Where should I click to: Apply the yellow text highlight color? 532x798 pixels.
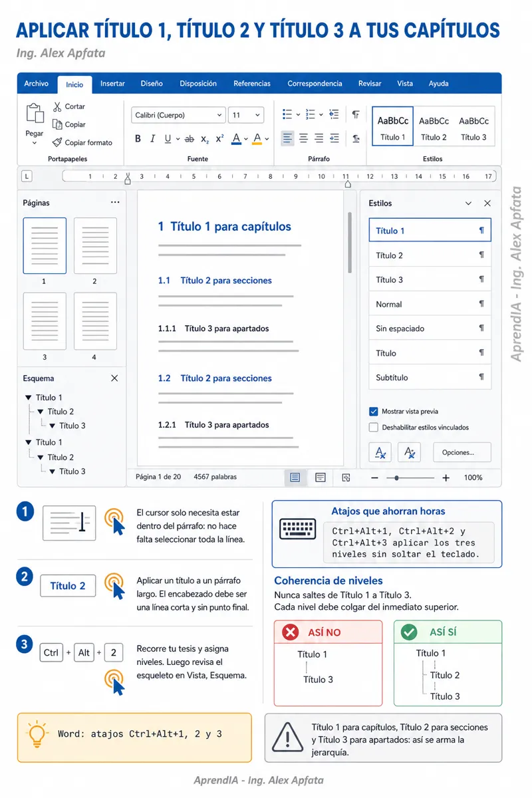(x=257, y=139)
